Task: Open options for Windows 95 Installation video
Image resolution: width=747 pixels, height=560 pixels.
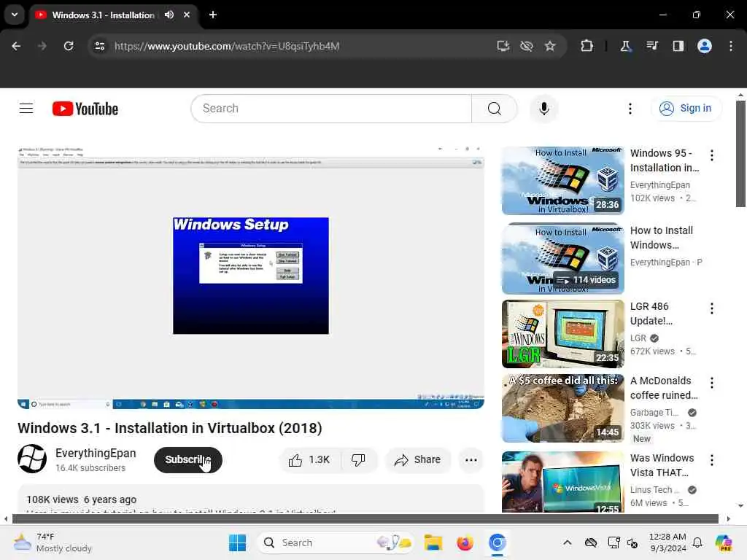Action: (712, 155)
